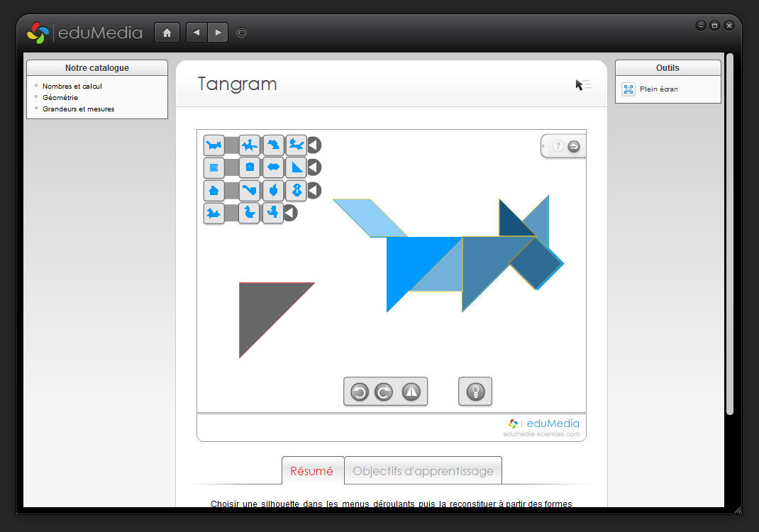Viewport: 759px width, 532px height.
Task: Select the snowman silhouette
Action: coord(296,190)
